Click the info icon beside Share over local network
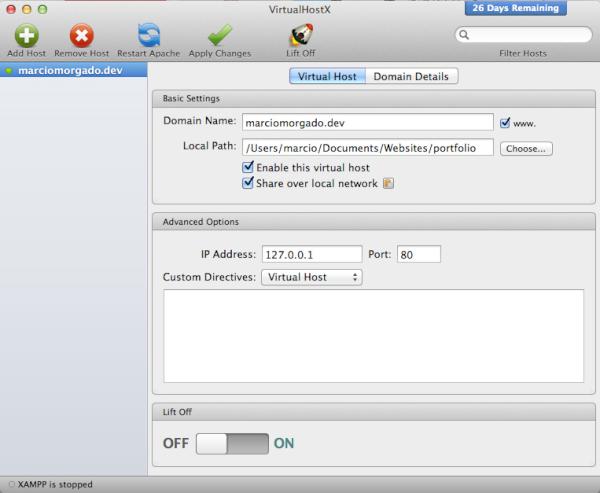The image size is (600, 493). coord(388,183)
